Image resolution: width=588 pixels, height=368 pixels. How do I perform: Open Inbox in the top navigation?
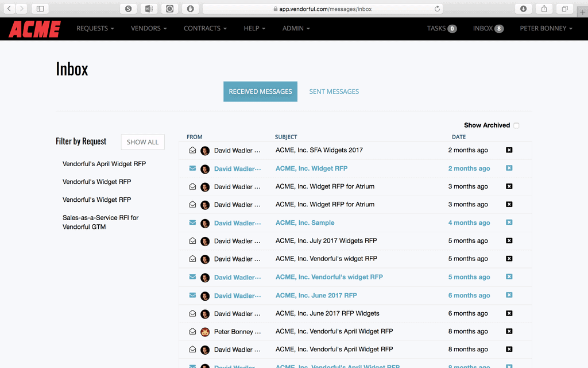click(x=488, y=29)
